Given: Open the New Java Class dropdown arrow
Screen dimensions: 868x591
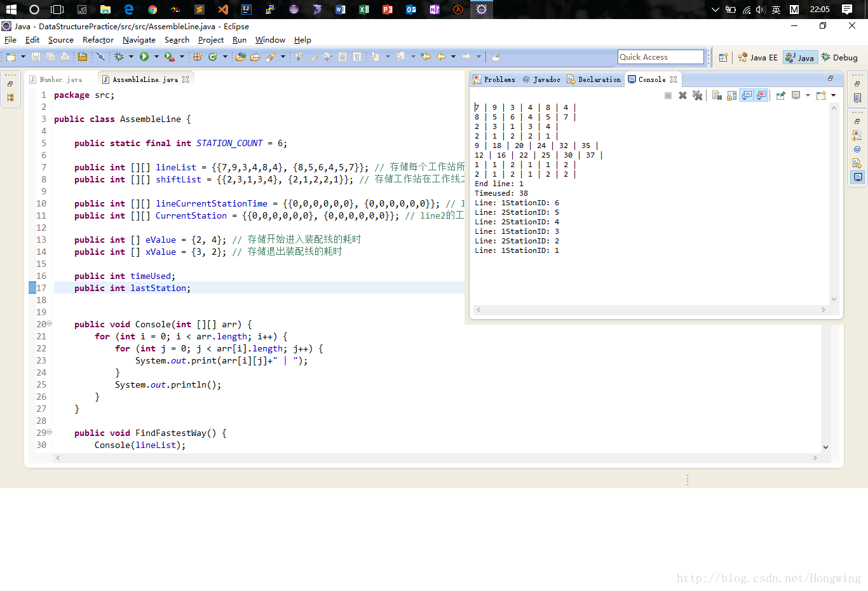Looking at the screenshot, I should pyautogui.click(x=225, y=57).
